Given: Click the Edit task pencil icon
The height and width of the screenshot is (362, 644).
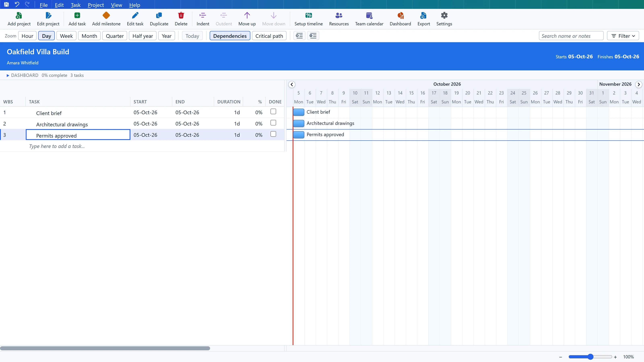Looking at the screenshot, I should point(135,15).
